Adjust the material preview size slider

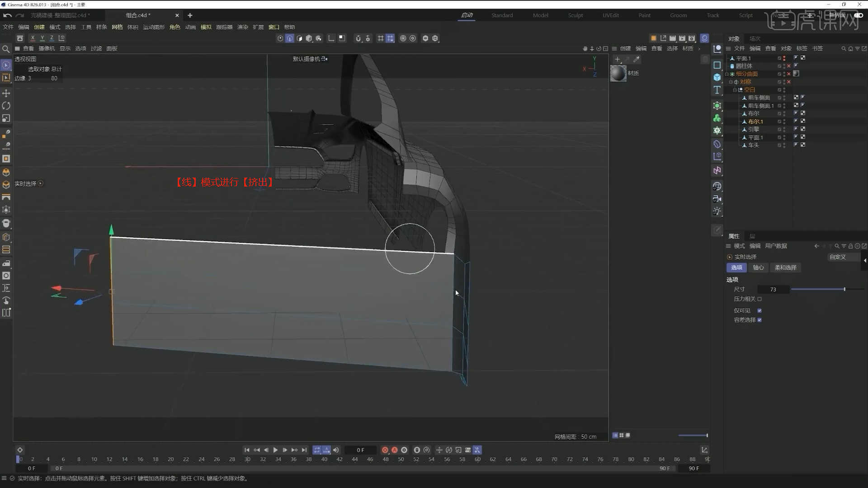[693, 436]
